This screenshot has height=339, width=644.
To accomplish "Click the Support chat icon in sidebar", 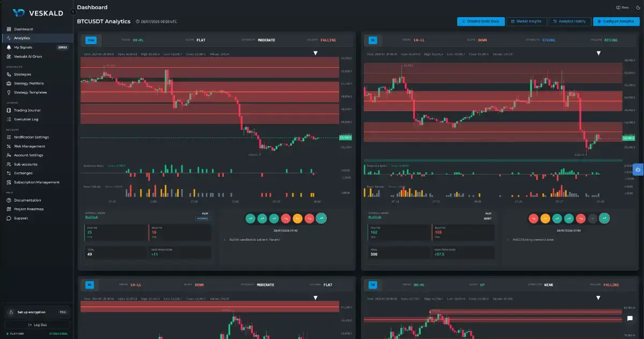I will [x=9, y=218].
